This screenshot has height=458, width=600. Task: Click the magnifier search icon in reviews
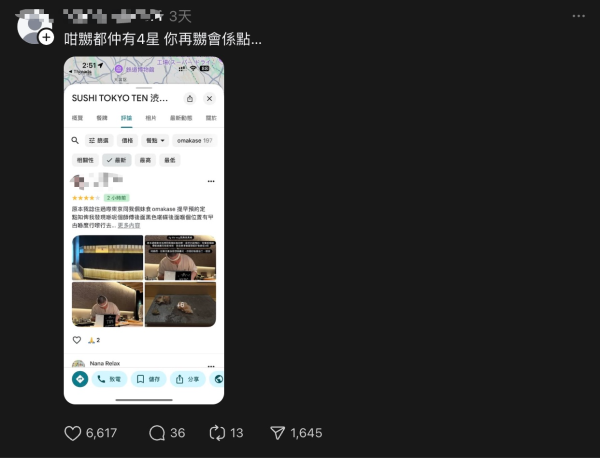pyautogui.click(x=75, y=140)
